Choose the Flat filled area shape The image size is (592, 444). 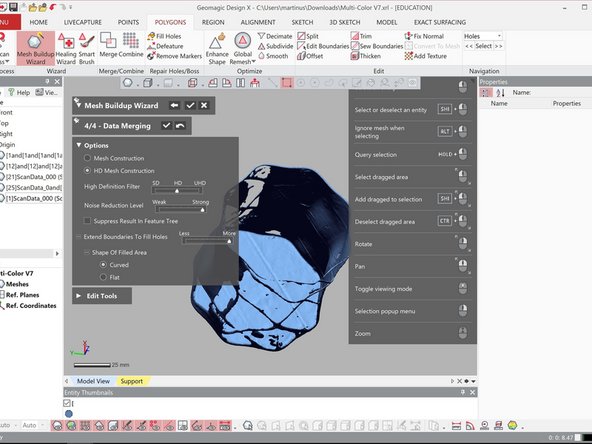pos(103,277)
